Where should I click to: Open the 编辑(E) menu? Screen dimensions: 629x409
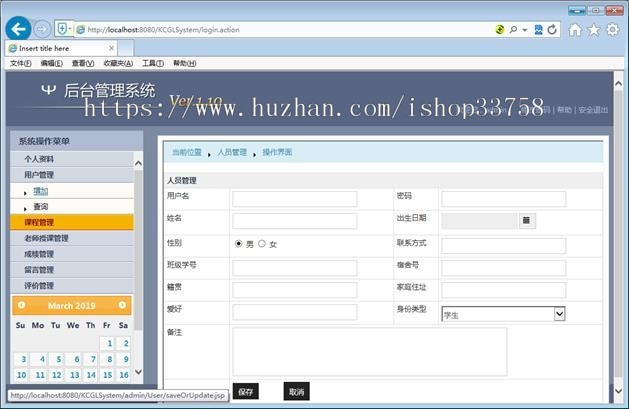[52, 63]
